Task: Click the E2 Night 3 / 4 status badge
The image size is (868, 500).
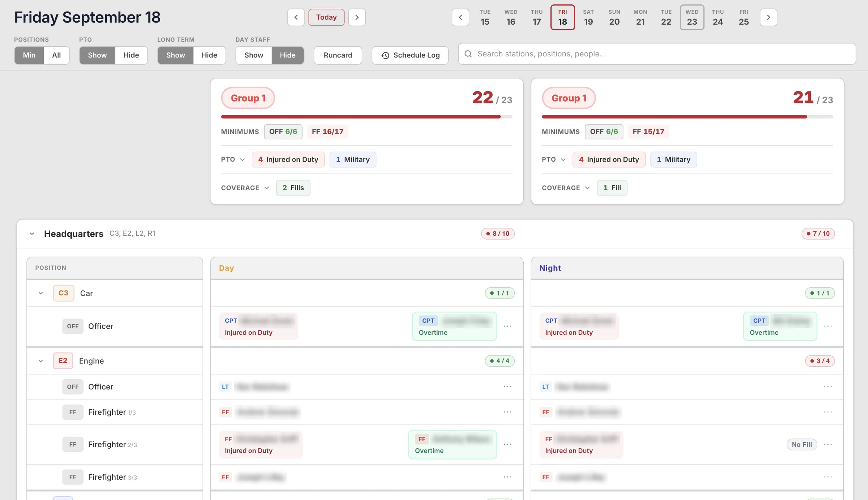Action: click(820, 361)
